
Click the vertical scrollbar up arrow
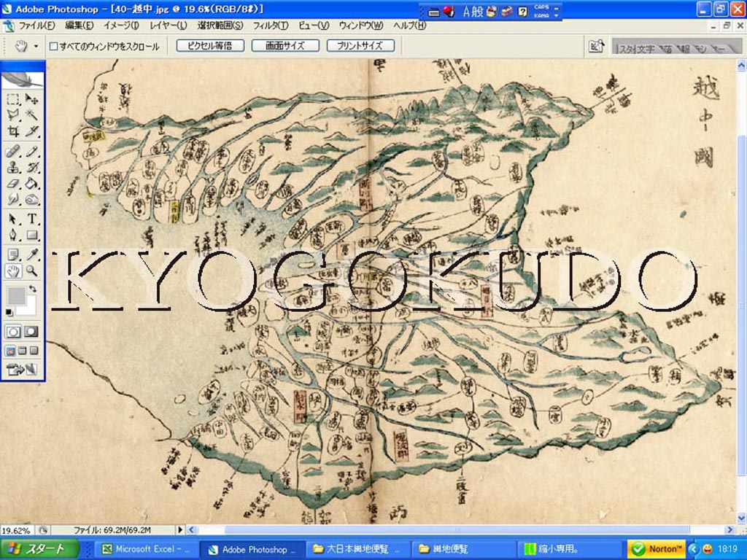click(x=741, y=65)
